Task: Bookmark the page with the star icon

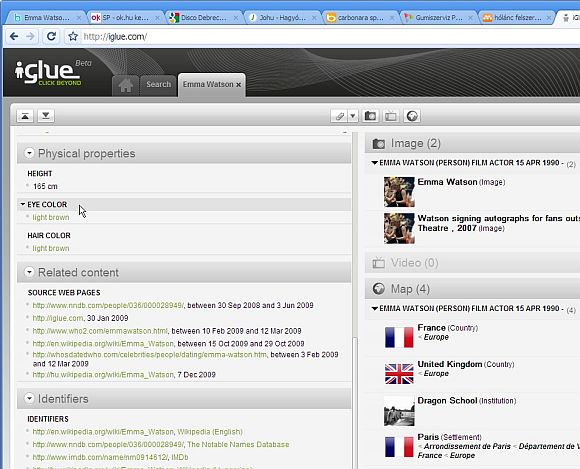Action: pos(73,36)
